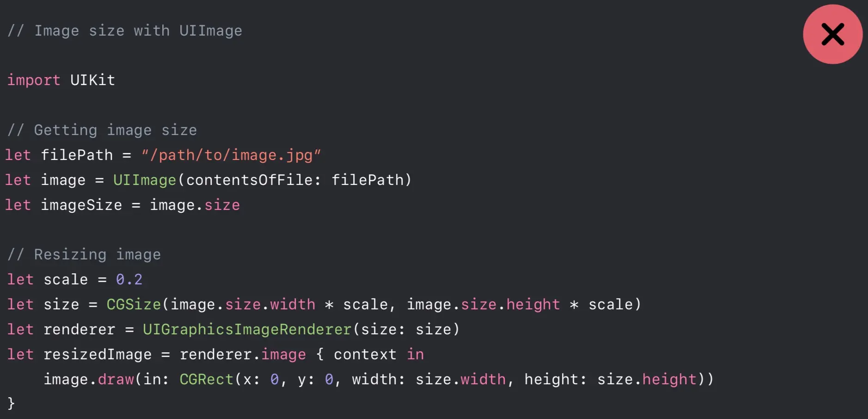Click the '// Resizing image' comment
Viewport: 868px width, 419px height.
point(84,255)
